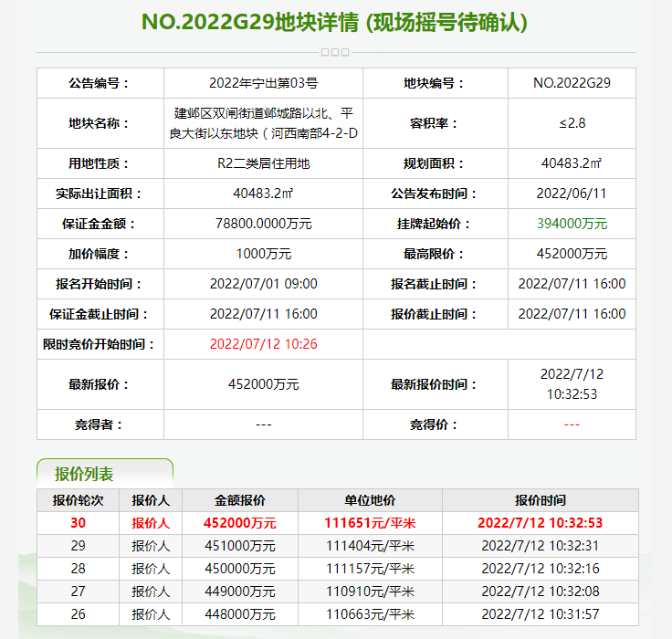The height and width of the screenshot is (639, 672).
Task: Select the deposit amount 78800.0000万元
Action: [264, 224]
